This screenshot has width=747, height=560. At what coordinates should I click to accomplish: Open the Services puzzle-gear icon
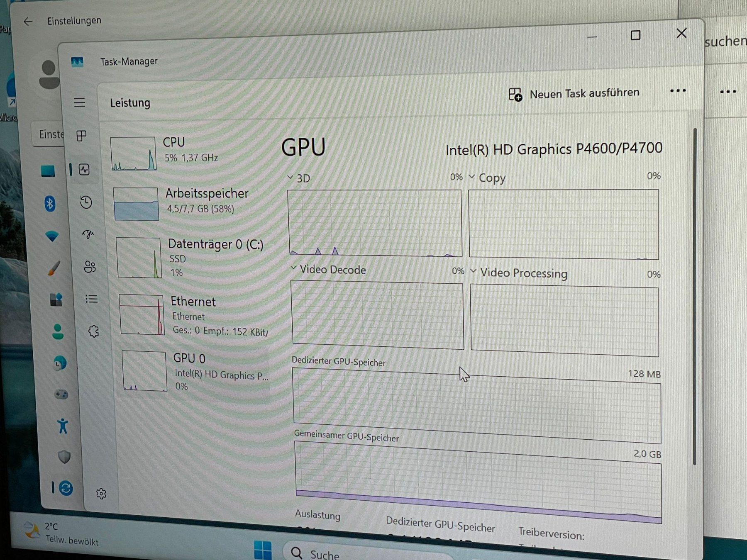[94, 331]
